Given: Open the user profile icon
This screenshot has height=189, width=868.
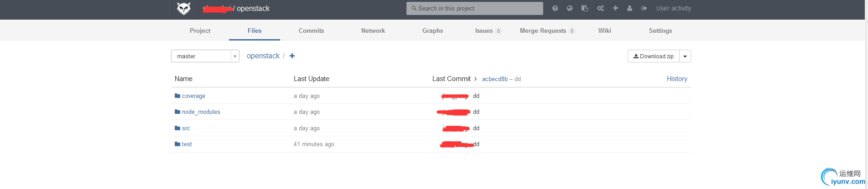Looking at the screenshot, I should pyautogui.click(x=629, y=8).
